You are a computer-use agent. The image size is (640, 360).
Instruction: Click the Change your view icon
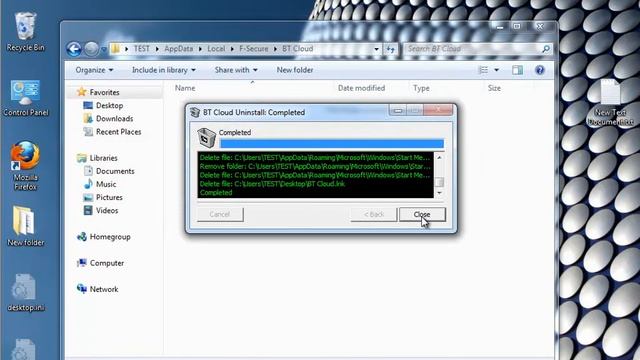[483, 70]
